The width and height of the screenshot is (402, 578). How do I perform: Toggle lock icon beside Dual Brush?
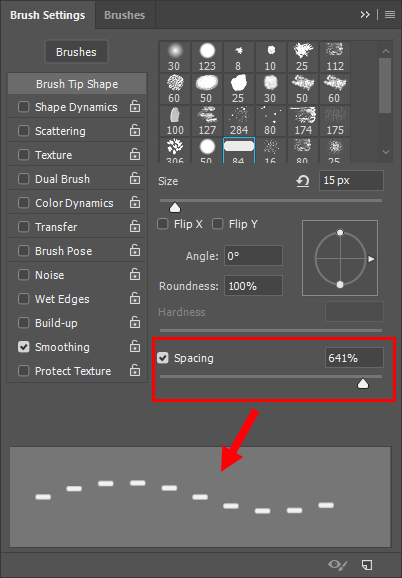point(135,178)
